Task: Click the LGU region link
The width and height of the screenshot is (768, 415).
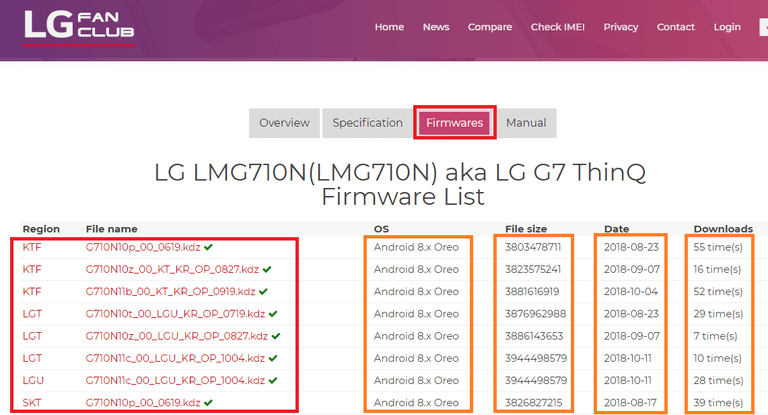Action: coord(33,380)
